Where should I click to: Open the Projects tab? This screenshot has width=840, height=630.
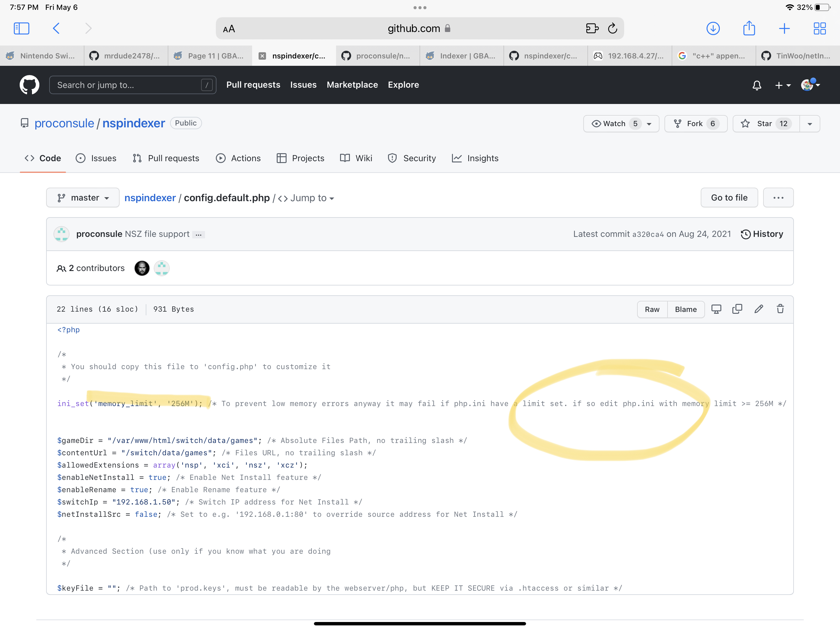tap(300, 158)
